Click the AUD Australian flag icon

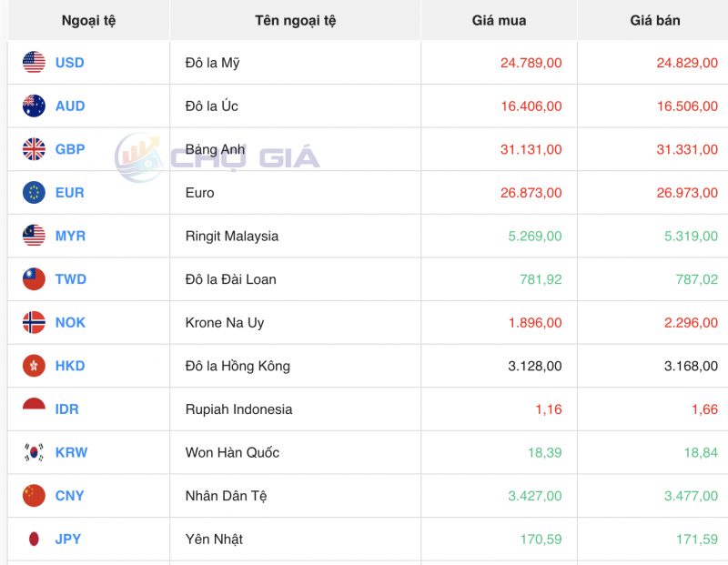coord(35,106)
